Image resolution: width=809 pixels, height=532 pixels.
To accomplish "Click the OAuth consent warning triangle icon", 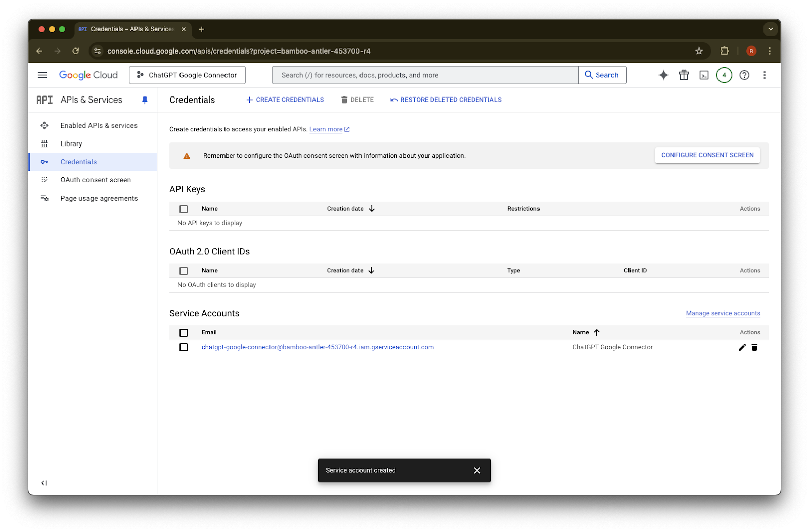I will 187,156.
